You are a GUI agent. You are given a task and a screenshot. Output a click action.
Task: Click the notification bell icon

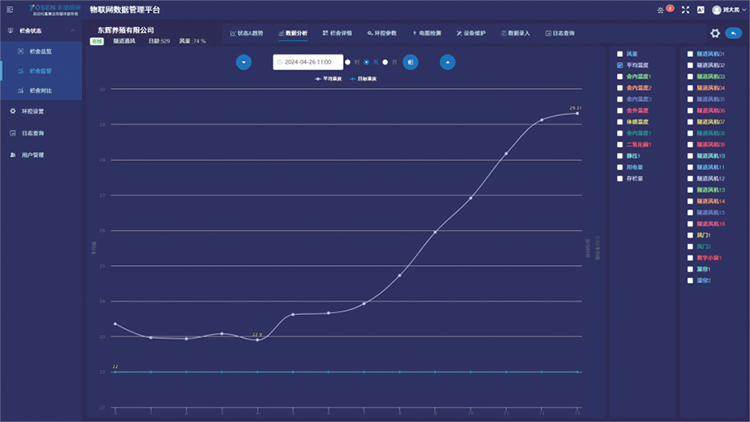point(660,9)
